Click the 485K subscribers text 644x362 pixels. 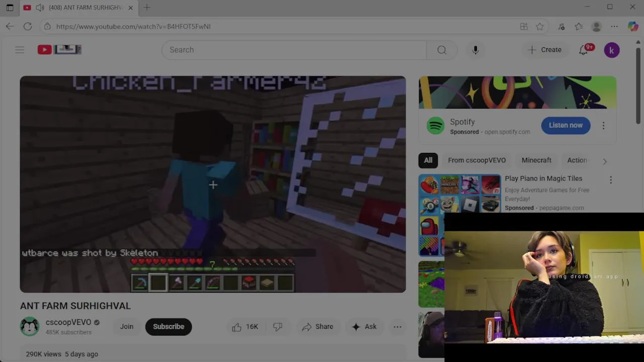click(68, 332)
